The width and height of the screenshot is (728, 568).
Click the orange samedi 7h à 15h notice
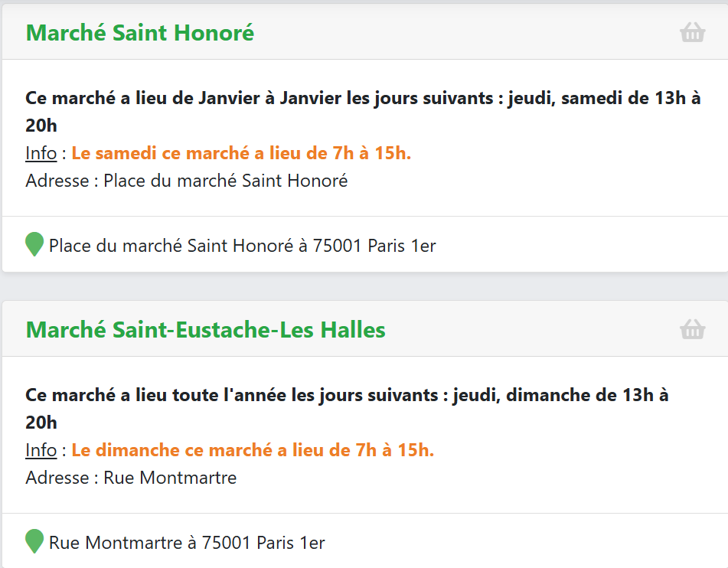coord(241,153)
